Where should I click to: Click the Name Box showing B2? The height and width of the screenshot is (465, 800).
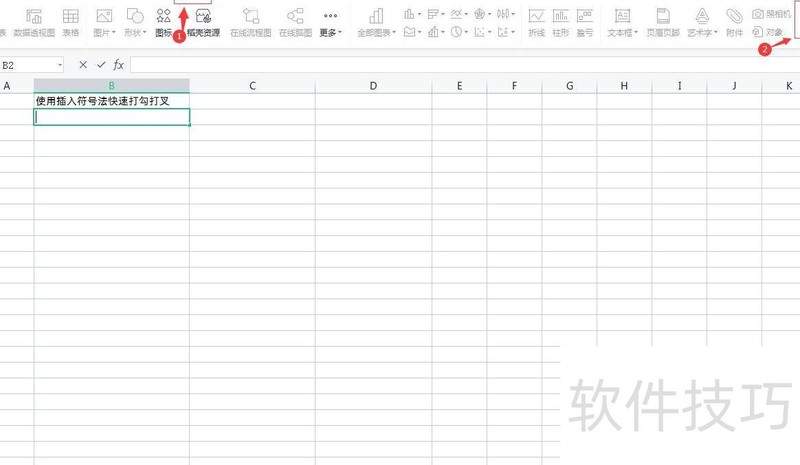point(28,65)
